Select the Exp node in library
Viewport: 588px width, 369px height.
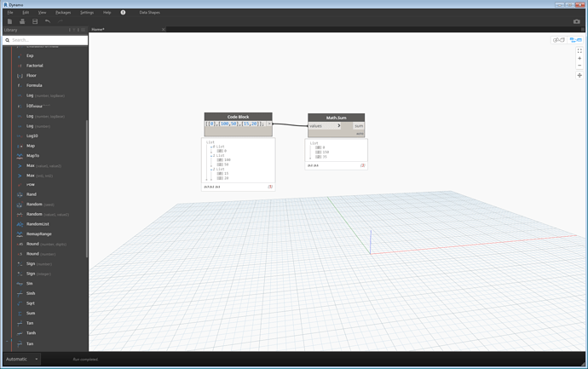pos(30,55)
